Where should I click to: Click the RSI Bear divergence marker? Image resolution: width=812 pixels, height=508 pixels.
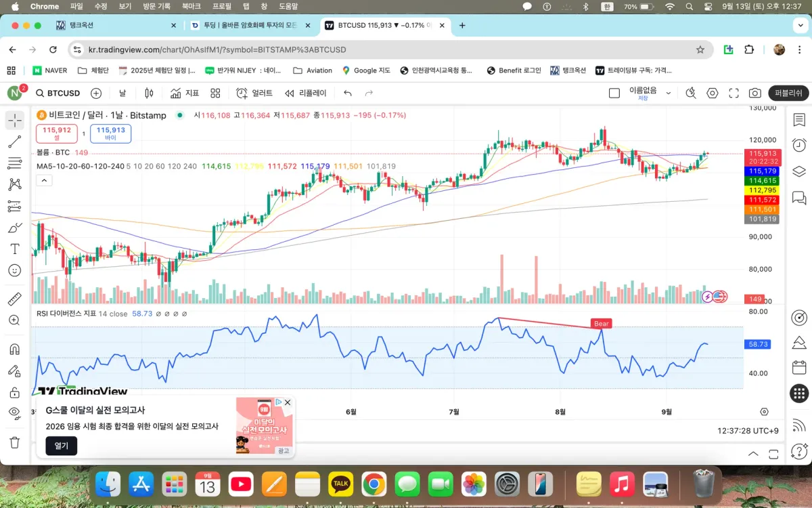(x=602, y=324)
